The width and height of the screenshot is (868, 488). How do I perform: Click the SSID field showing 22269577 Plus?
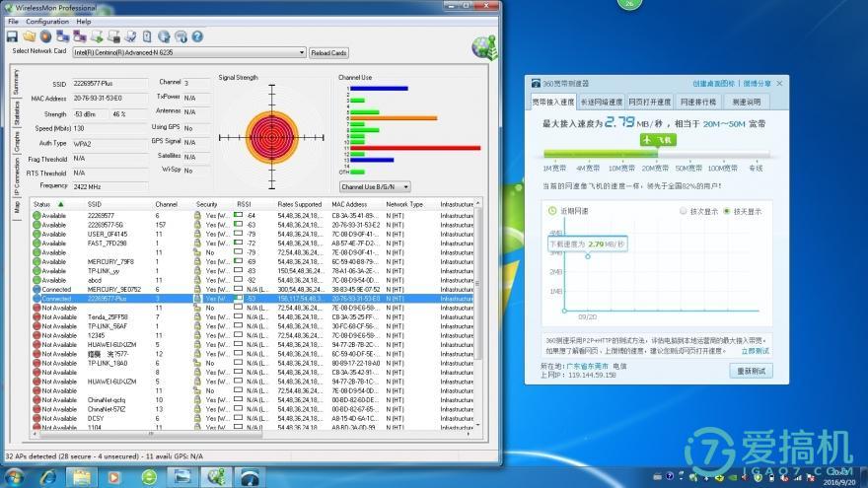109,83
